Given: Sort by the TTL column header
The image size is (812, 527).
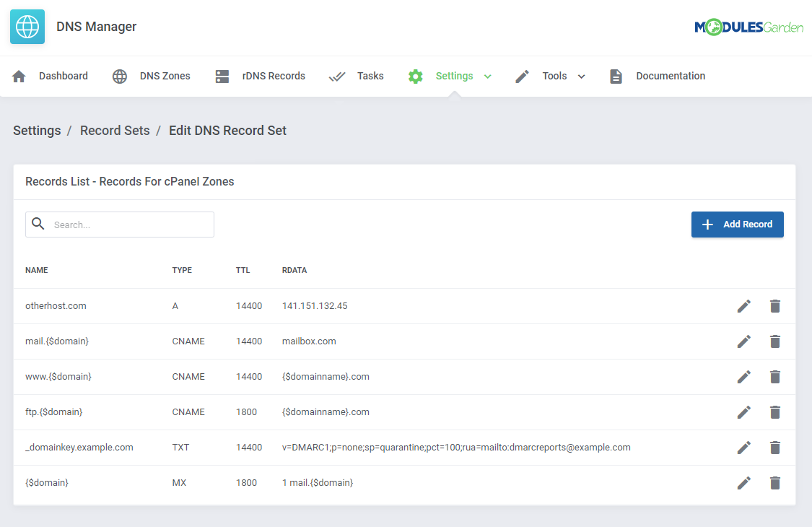Looking at the screenshot, I should tap(243, 270).
